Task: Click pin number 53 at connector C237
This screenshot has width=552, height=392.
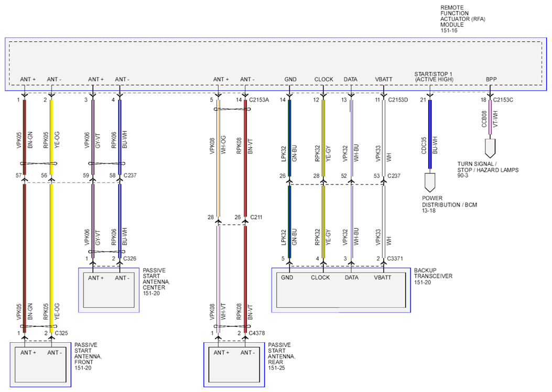Action: (x=377, y=176)
